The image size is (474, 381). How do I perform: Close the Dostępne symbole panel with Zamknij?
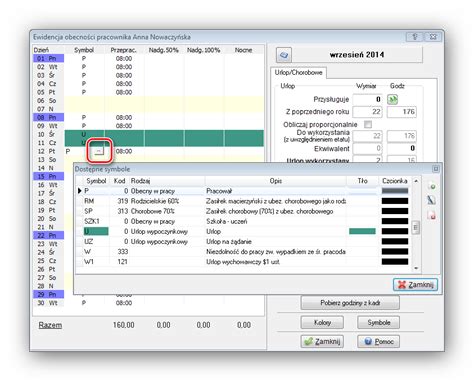(415, 285)
